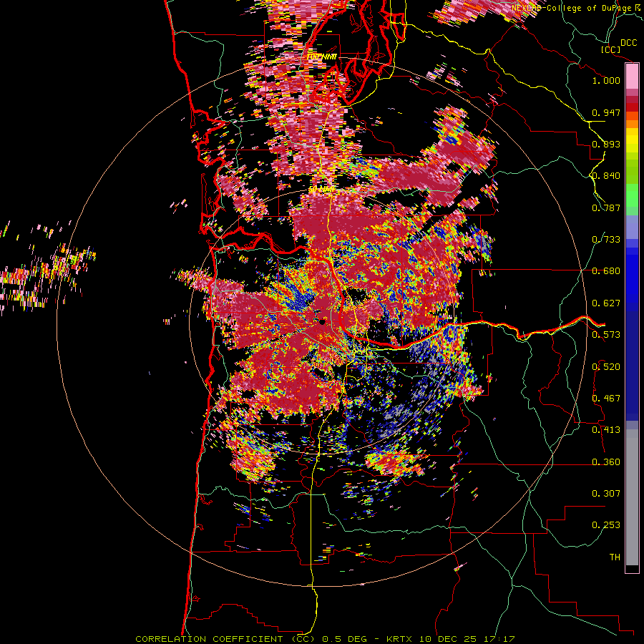The width and height of the screenshot is (644, 644).
Task: Click the 17:17 timestamp in the caption
Action: point(499,639)
